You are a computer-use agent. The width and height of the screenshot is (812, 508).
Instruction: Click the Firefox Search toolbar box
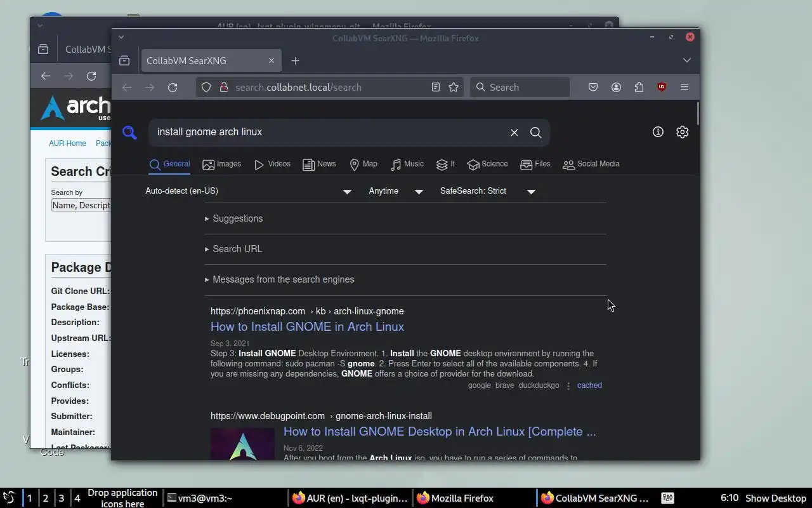[x=520, y=87]
